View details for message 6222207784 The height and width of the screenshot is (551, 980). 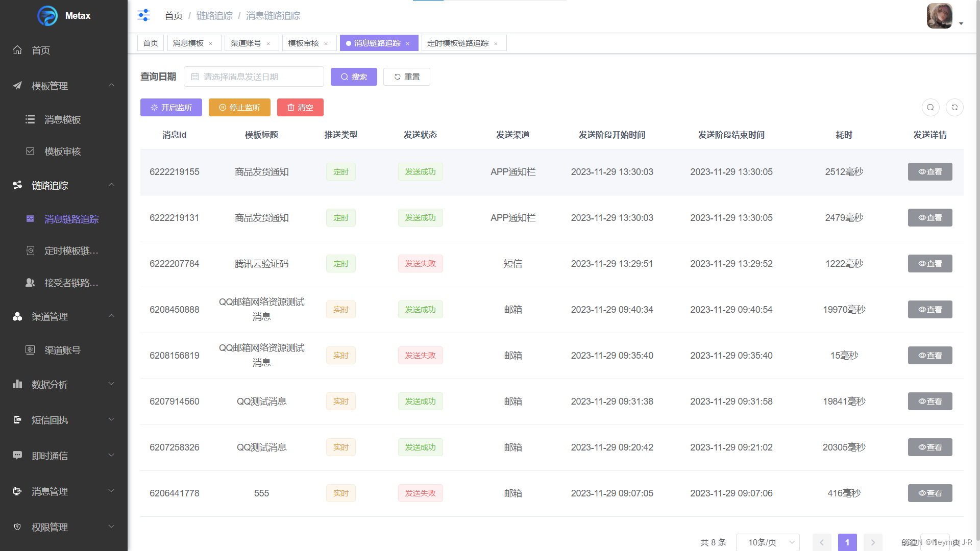coord(929,263)
